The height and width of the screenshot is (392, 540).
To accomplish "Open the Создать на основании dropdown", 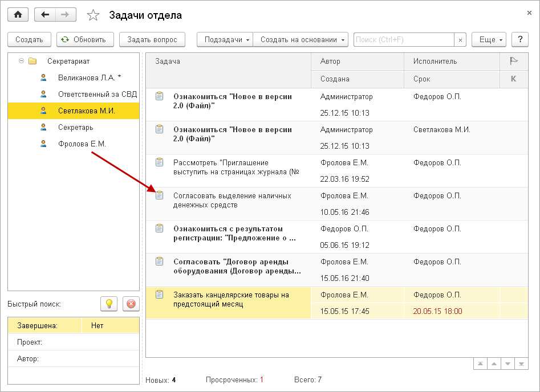I will pyautogui.click(x=301, y=39).
